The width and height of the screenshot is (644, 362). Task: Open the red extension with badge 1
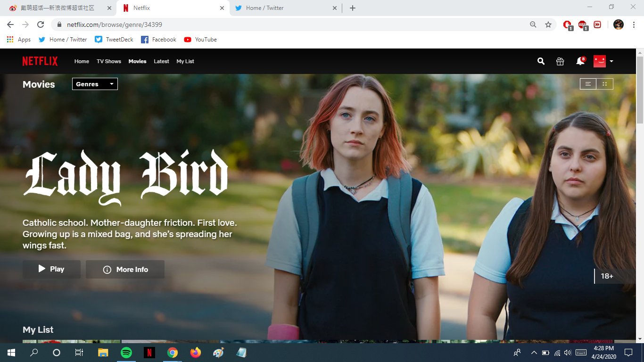tap(568, 25)
